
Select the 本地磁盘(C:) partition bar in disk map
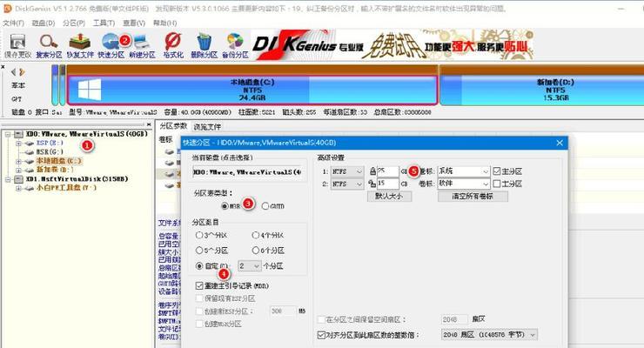[x=252, y=90]
